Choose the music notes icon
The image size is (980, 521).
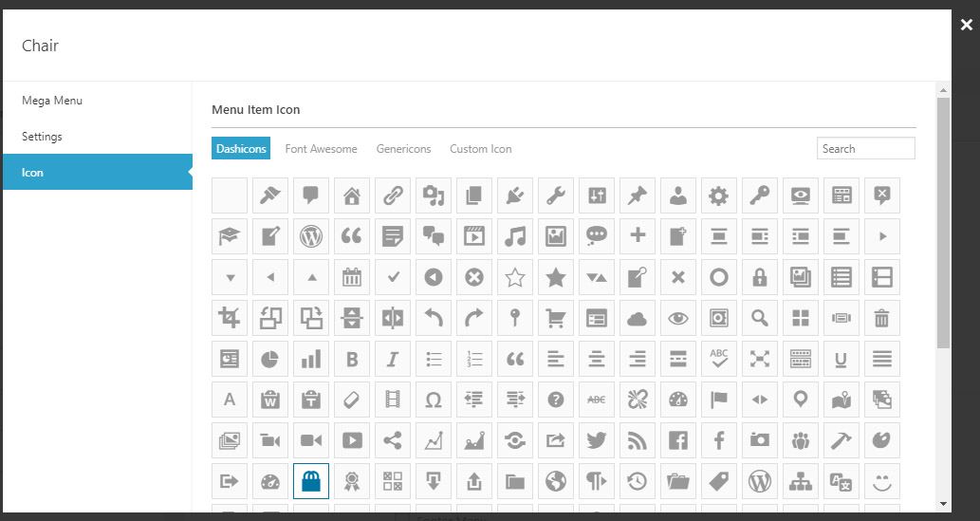pyautogui.click(x=515, y=236)
